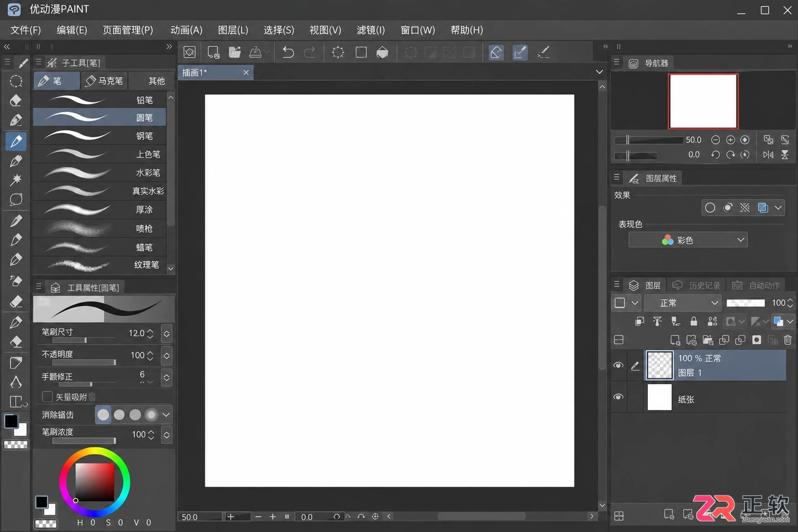Click the delete layer trash icon
This screenshot has height=532, width=798.
tap(787, 340)
